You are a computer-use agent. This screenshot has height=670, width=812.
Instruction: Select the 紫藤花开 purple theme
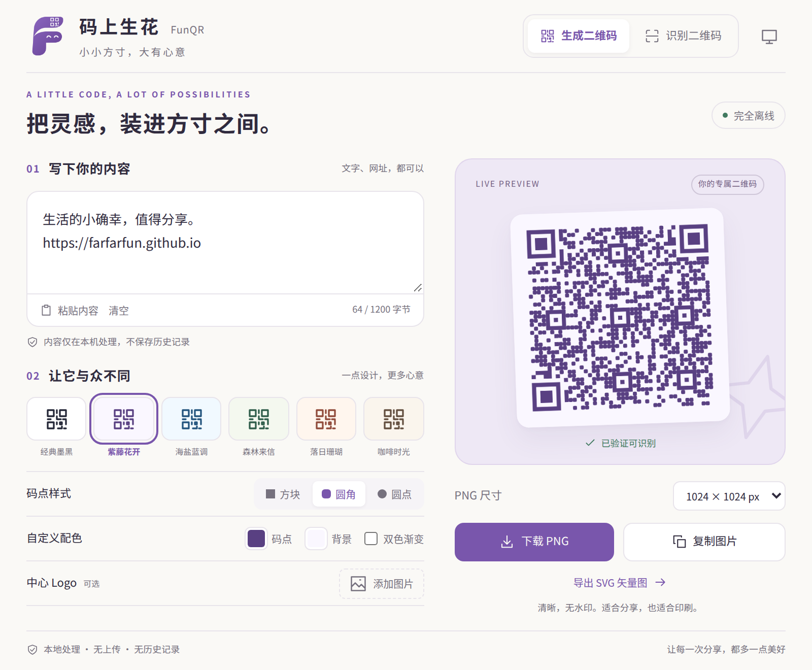[x=124, y=419]
